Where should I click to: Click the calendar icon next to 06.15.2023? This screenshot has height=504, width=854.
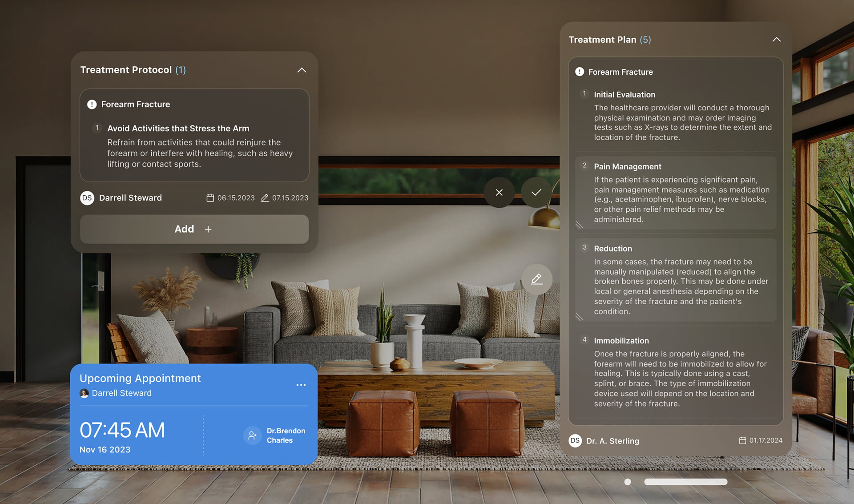210,198
